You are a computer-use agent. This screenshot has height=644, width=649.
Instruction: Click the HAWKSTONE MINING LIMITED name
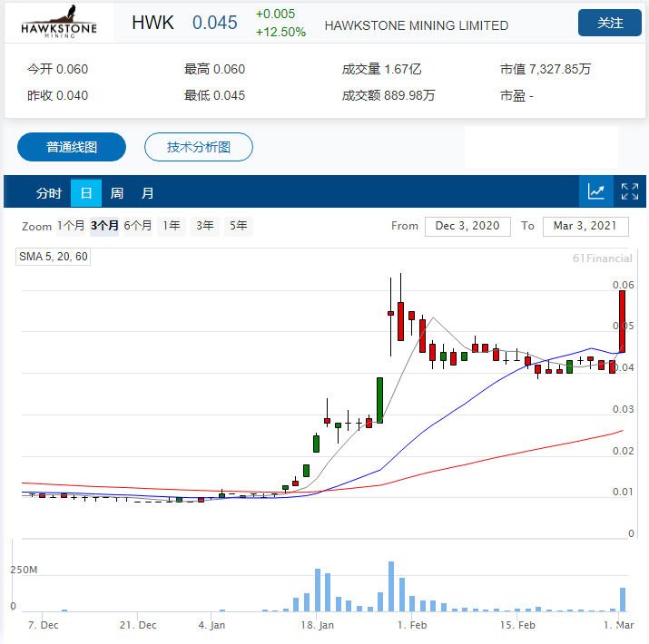point(417,25)
